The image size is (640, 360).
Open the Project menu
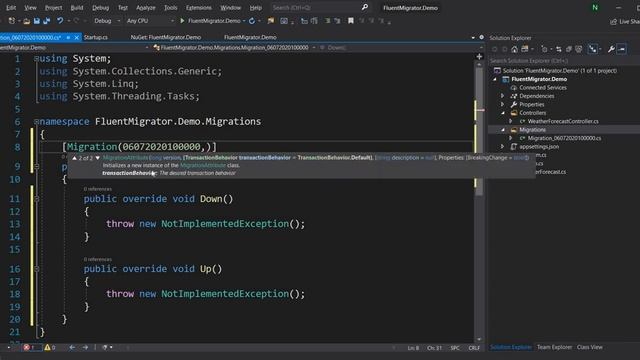coord(53,8)
